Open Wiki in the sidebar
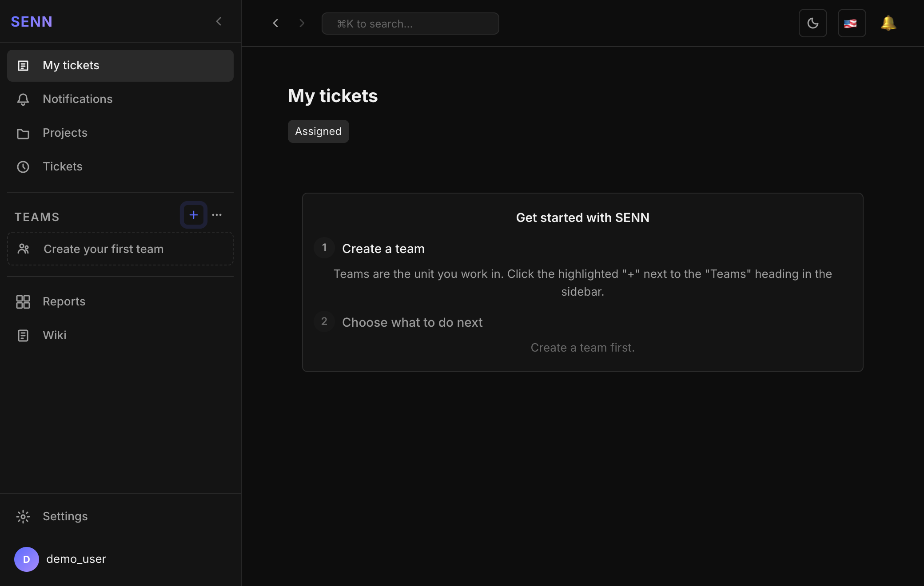The image size is (924, 586). click(x=120, y=336)
